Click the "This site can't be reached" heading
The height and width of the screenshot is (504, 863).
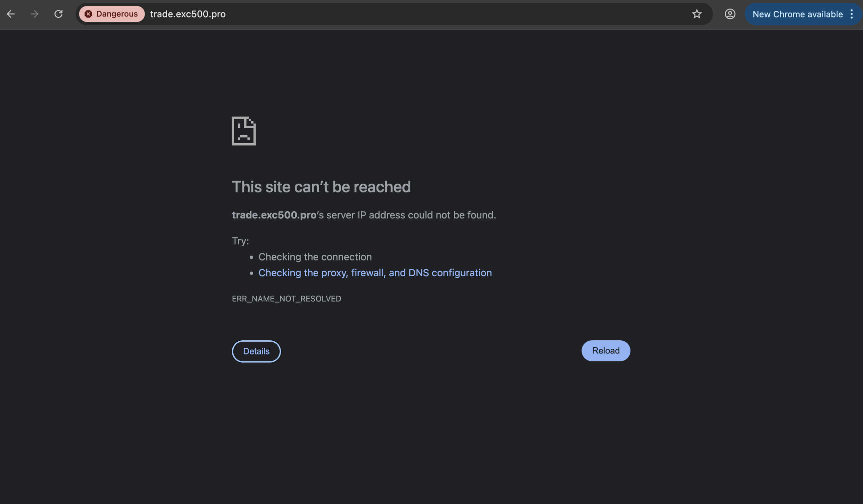tap(321, 187)
